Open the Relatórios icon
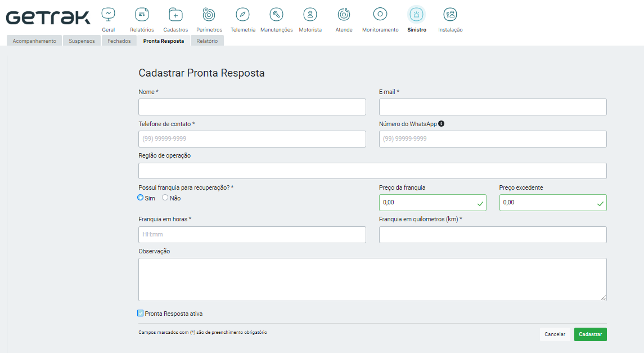The width and height of the screenshot is (644, 353). (142, 15)
